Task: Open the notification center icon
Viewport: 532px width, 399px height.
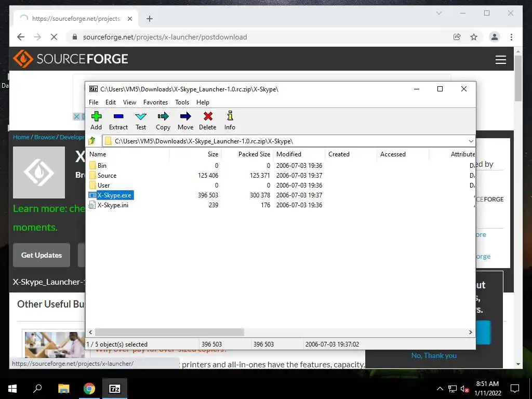Action: point(515,389)
